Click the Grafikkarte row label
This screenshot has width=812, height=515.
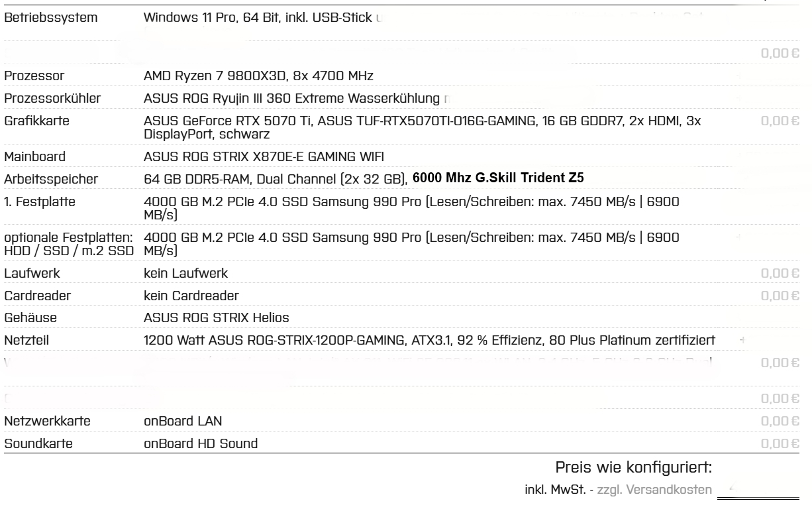click(x=36, y=121)
